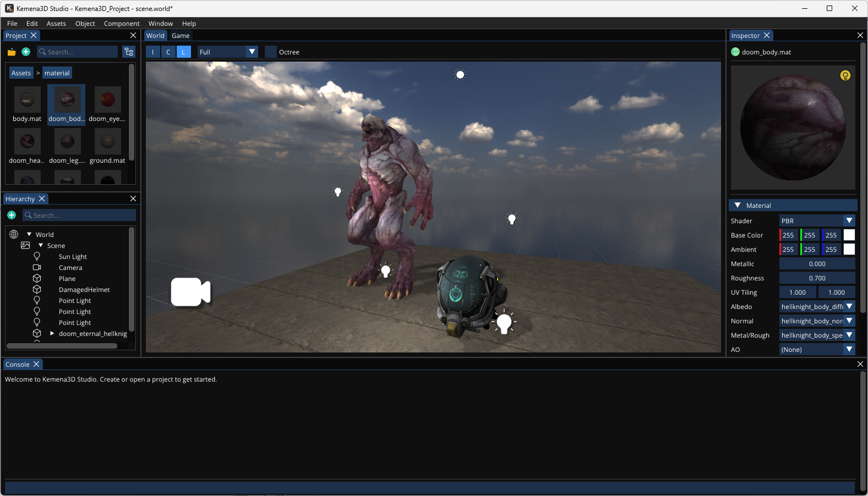The image size is (868, 496).
Task: Select the white camera gizmo in the viewport
Action: coord(190,291)
